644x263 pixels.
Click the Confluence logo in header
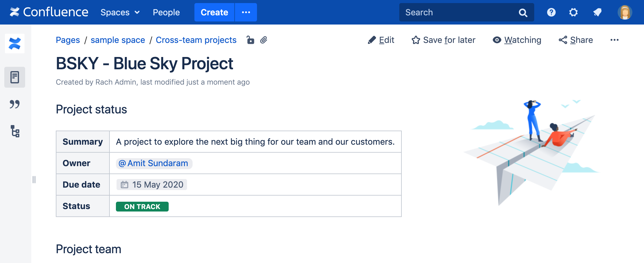tap(49, 12)
